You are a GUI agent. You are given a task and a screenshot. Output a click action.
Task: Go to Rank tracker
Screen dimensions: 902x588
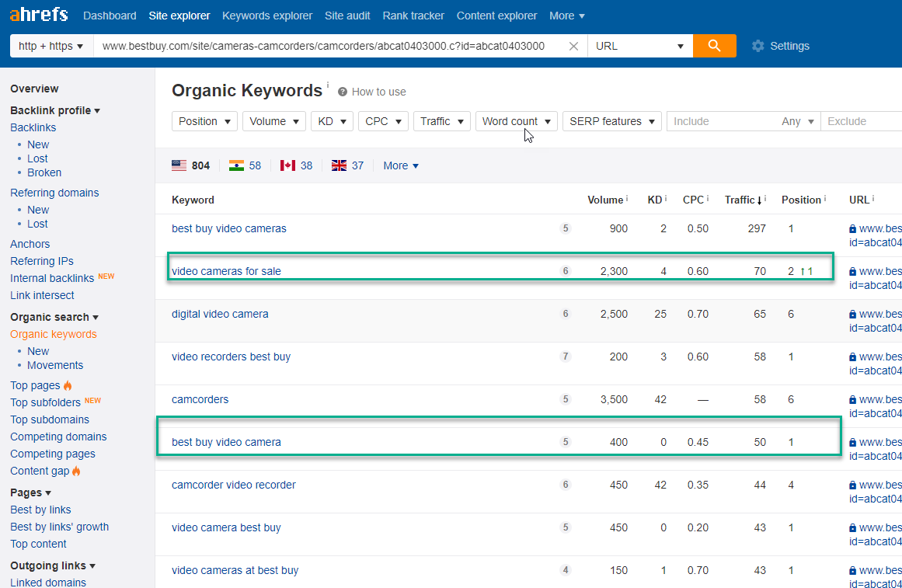tap(413, 16)
